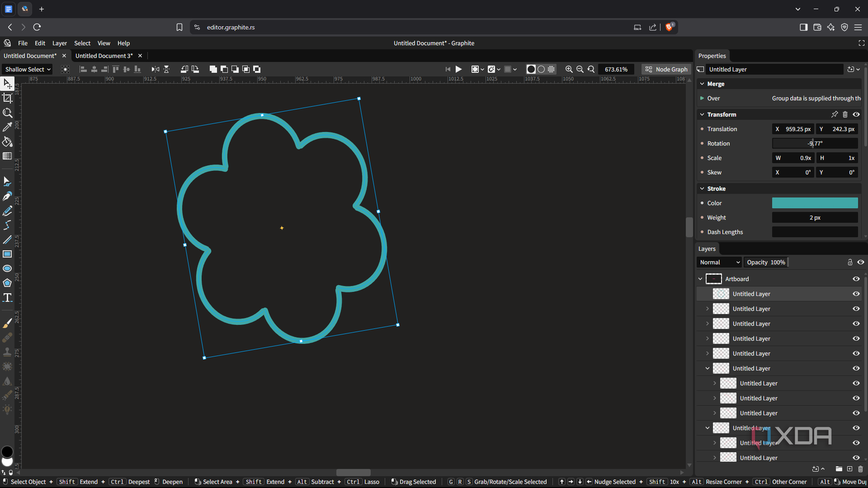
Task: Toggle visibility of the Transform section
Action: tap(856, 114)
